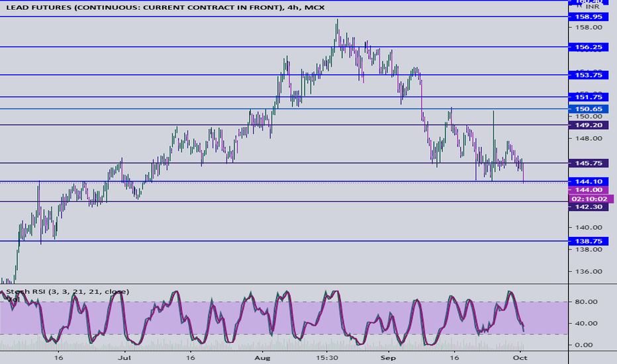The height and width of the screenshot is (364, 617).
Task: Click the 145.75 price level label
Action: click(589, 163)
